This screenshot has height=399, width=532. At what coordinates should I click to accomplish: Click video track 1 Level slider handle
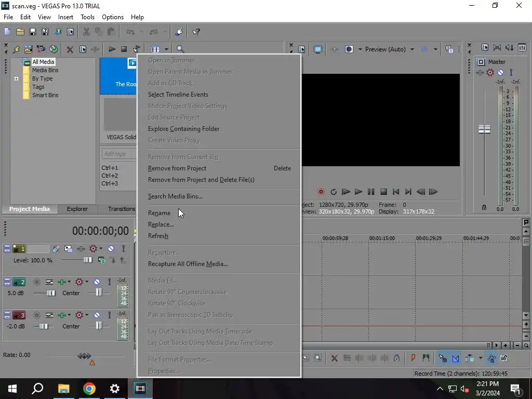[x=87, y=260]
